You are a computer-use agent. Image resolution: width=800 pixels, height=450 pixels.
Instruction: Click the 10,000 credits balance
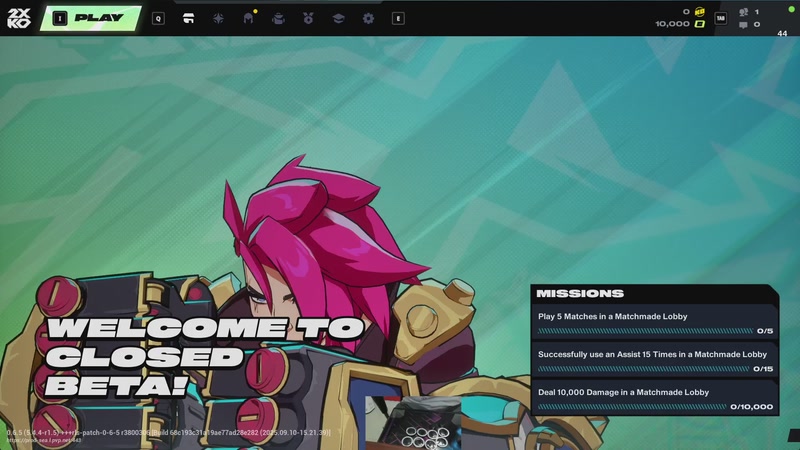672,24
